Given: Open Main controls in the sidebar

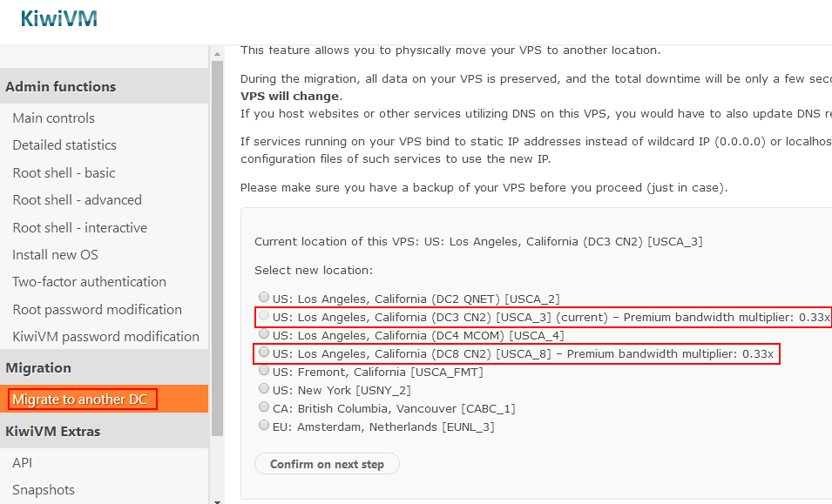Looking at the screenshot, I should tap(54, 118).
